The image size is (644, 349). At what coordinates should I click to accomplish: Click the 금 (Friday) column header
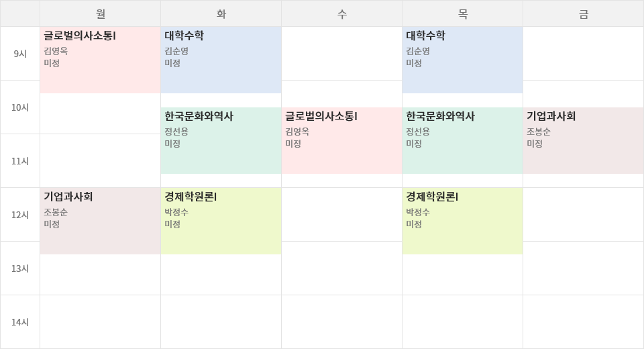click(x=584, y=13)
